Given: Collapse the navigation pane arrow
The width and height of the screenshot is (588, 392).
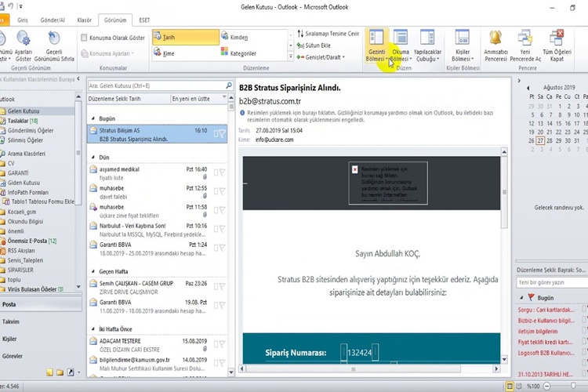Looking at the screenshot, I should [x=78, y=78].
